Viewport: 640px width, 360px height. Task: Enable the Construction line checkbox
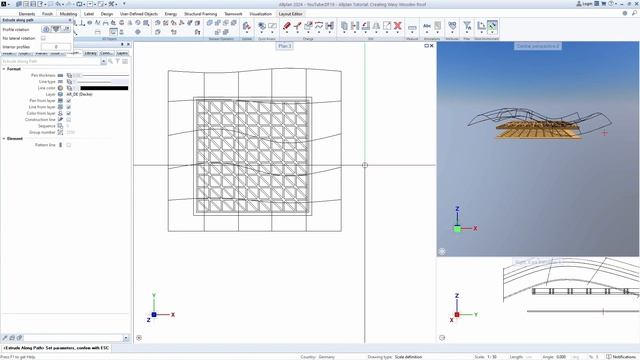pyautogui.click(x=69, y=120)
